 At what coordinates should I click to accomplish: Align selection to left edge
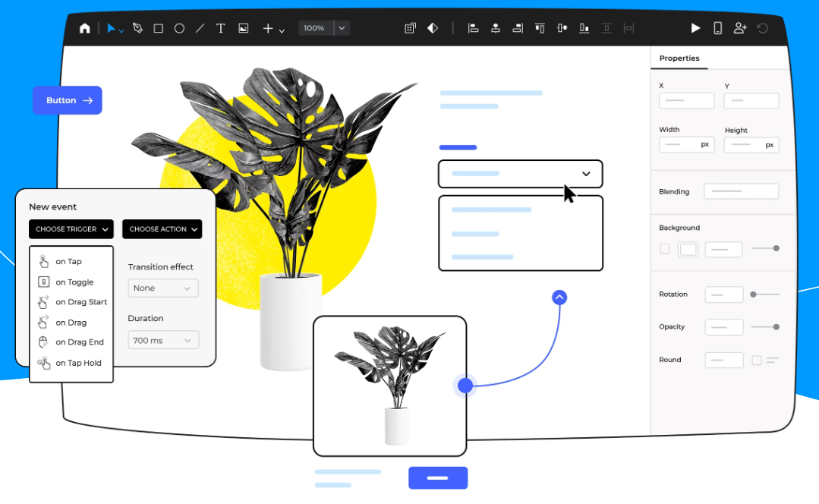coord(473,28)
